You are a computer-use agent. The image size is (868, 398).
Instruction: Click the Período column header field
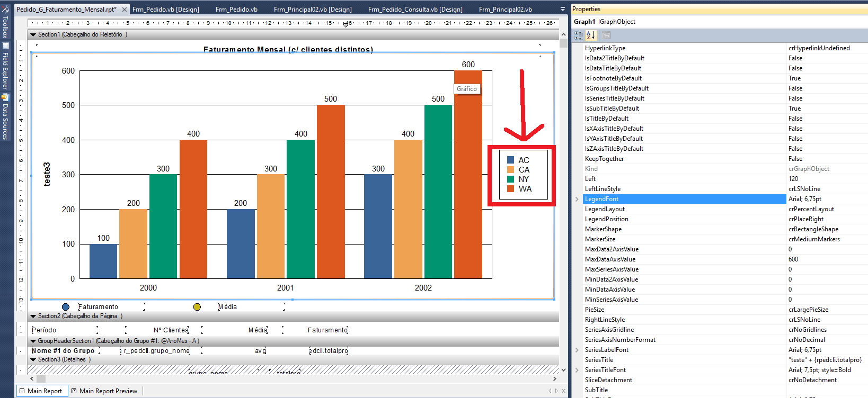click(x=65, y=330)
